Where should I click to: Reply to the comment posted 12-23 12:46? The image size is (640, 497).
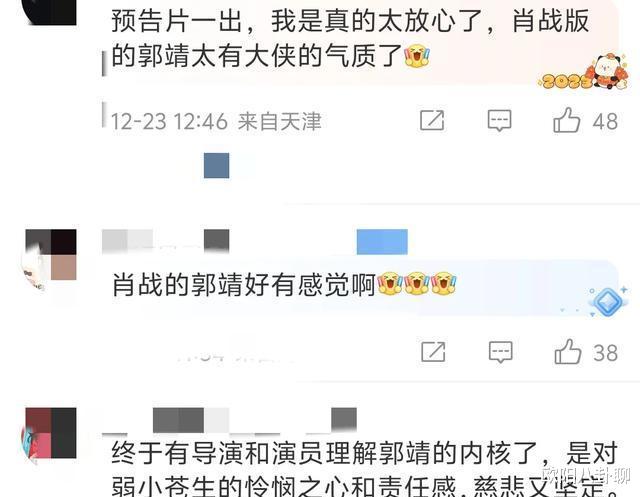pos(500,120)
